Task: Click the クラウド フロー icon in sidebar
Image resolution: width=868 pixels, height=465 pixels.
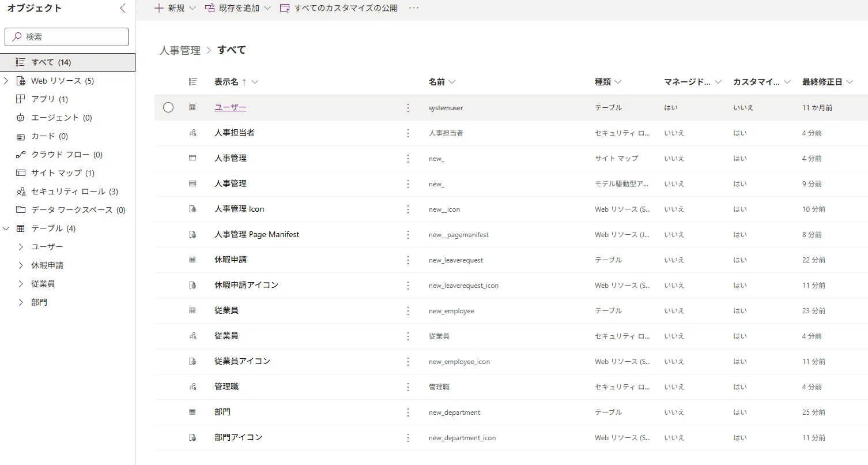Action: point(21,155)
